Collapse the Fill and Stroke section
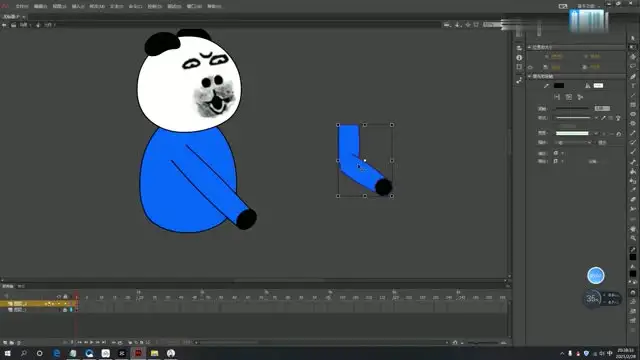This screenshot has width=640, height=360. tap(529, 76)
